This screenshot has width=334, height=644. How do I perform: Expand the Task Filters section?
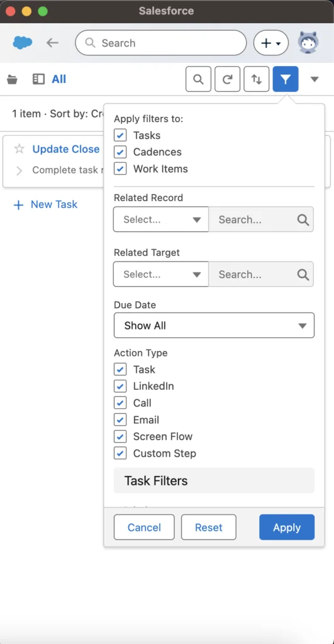214,480
